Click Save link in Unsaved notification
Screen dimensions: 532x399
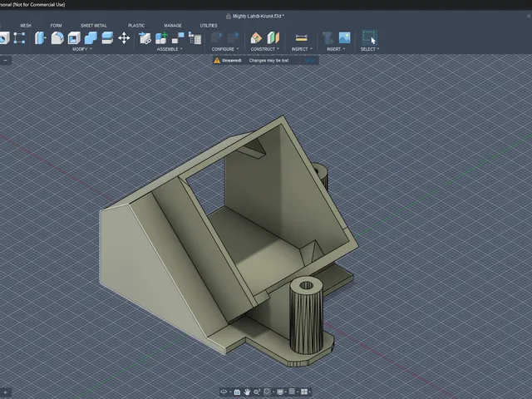(x=310, y=61)
